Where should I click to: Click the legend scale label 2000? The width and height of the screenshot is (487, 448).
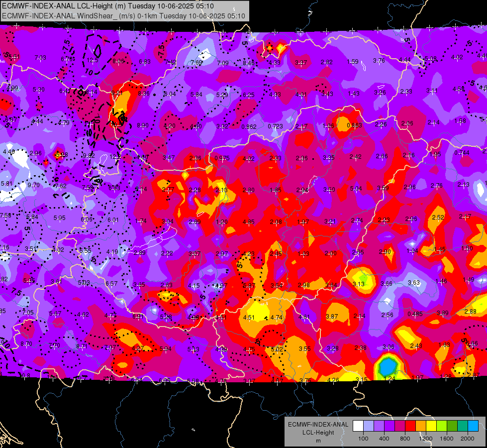(468, 439)
